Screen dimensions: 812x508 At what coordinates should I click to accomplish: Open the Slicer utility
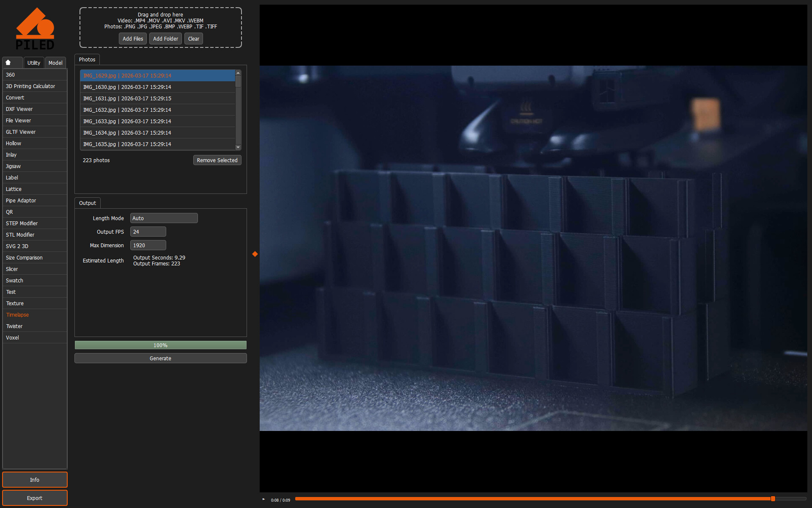coord(35,269)
